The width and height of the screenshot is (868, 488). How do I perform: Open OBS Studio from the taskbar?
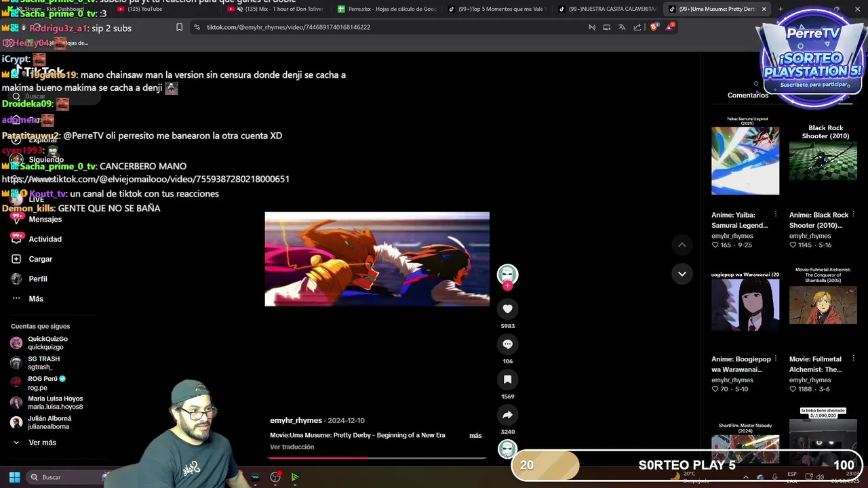pos(275,477)
